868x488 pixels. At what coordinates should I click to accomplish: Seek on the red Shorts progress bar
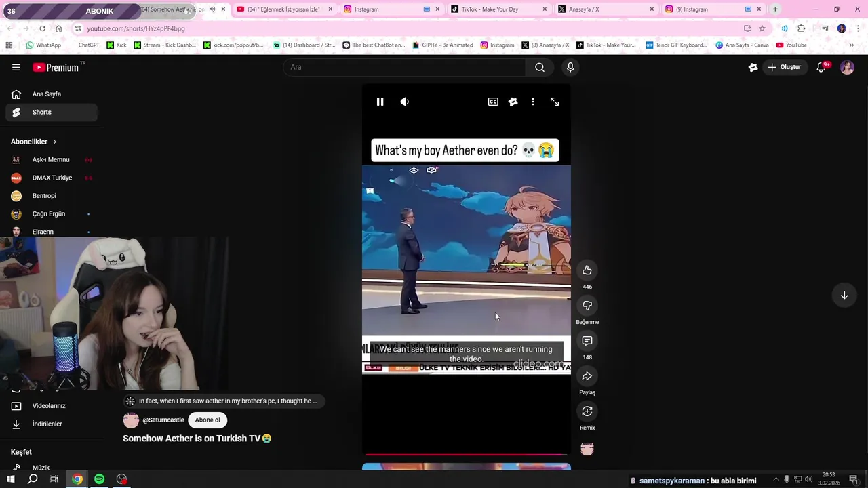pos(467,455)
